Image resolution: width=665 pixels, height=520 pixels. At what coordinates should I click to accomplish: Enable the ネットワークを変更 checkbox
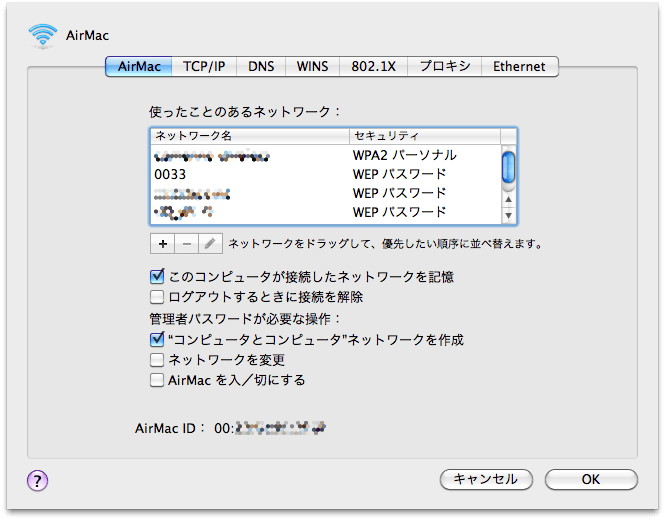[x=157, y=360]
